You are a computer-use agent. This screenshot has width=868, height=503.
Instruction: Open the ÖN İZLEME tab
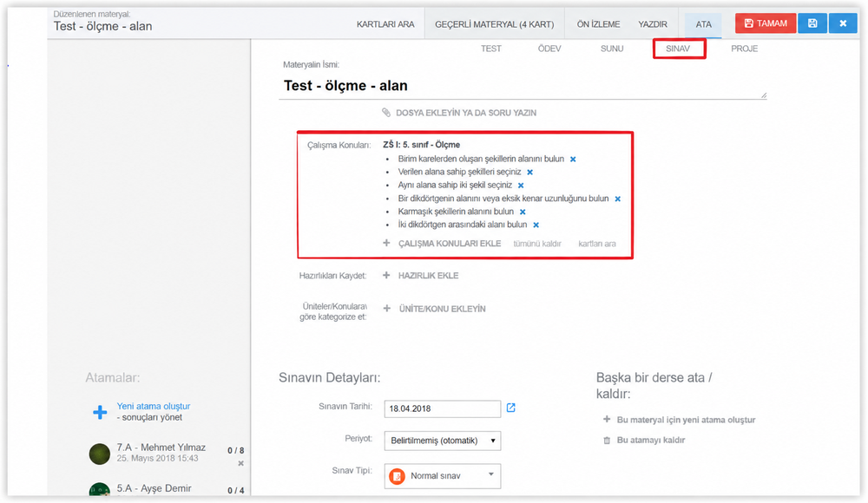tap(598, 24)
